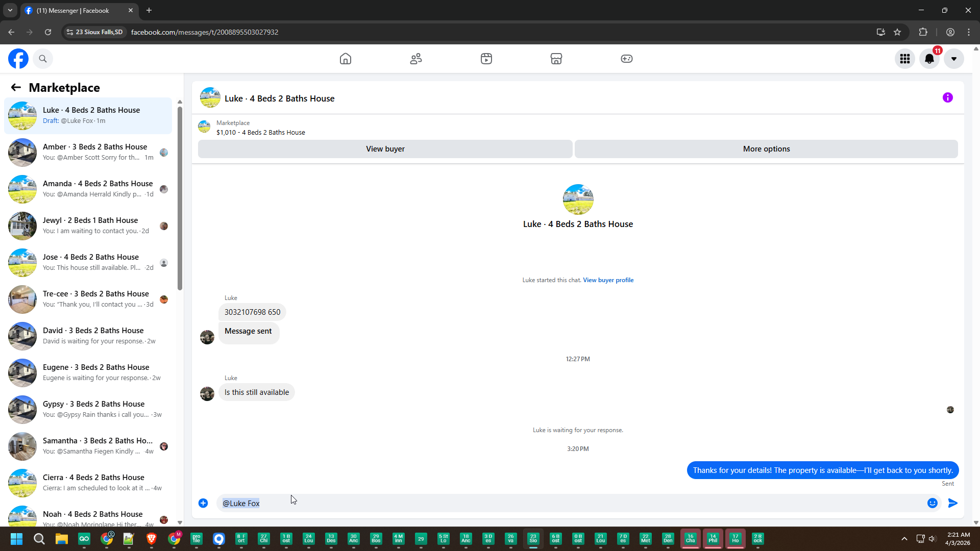Click the More options button
The width and height of the screenshot is (980, 551).
(766, 149)
